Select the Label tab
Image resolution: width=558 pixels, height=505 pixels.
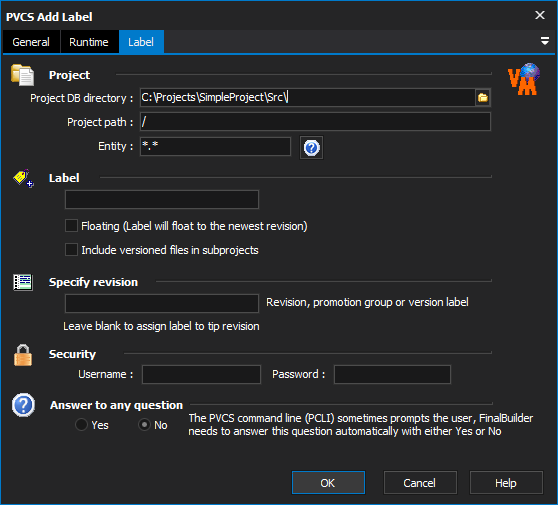coord(141,42)
